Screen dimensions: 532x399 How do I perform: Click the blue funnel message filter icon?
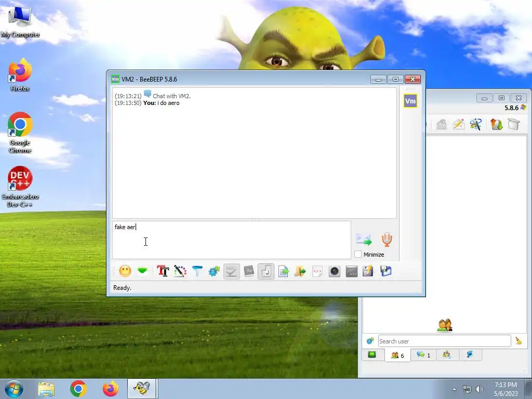click(x=197, y=271)
